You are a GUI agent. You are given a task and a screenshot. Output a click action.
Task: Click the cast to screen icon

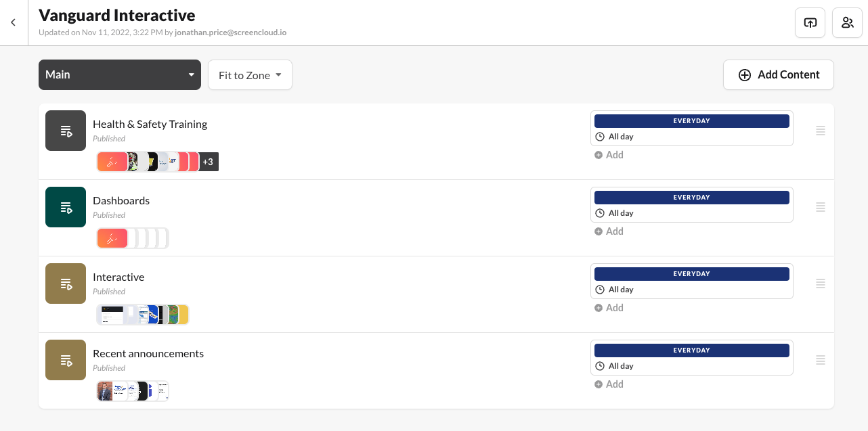coord(810,23)
